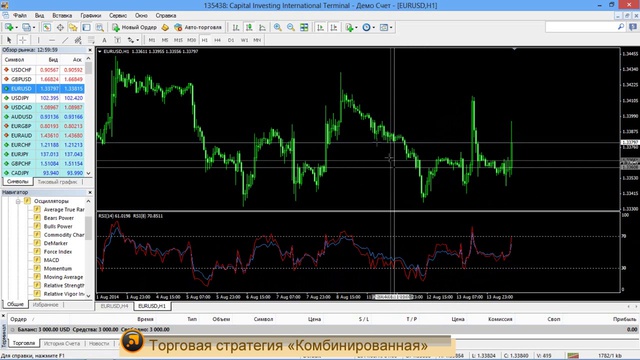This screenshot has height=360, width=640.
Task: Open История Счета tab in terminal
Action: [x=62, y=344]
